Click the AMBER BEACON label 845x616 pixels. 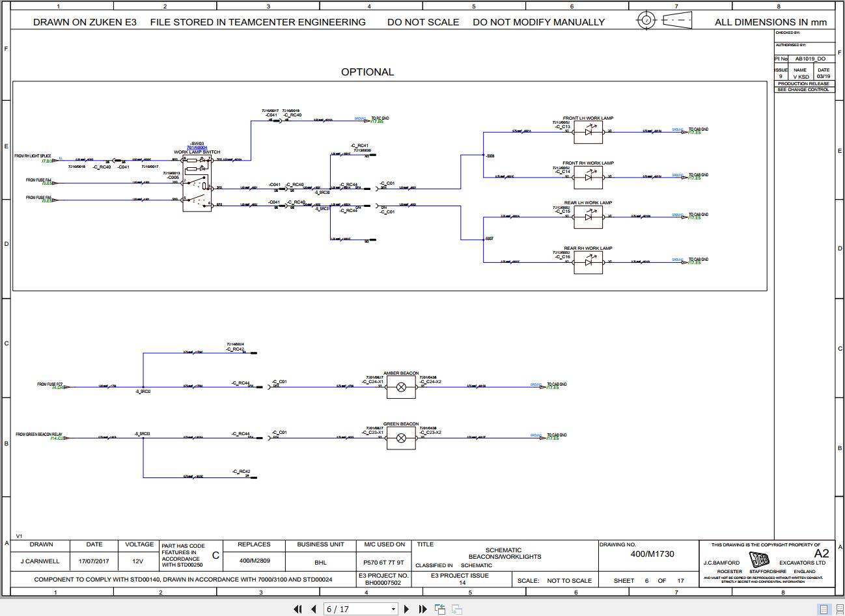coord(401,373)
